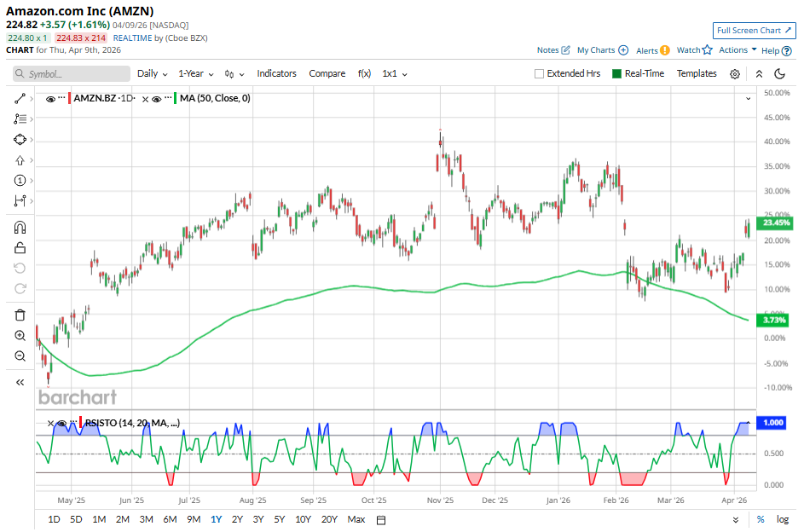This screenshot has width=804, height=532.
Task: Click the Full Screen Chart button
Action: pos(754,31)
